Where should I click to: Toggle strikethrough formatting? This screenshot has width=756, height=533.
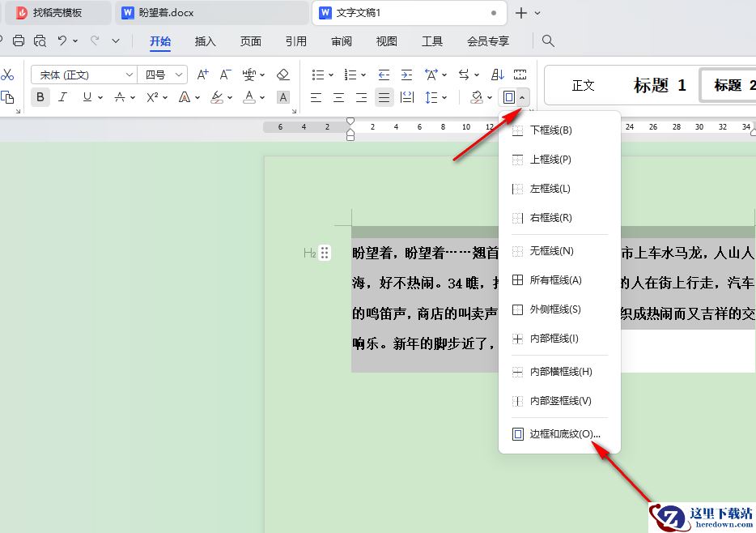(120, 97)
